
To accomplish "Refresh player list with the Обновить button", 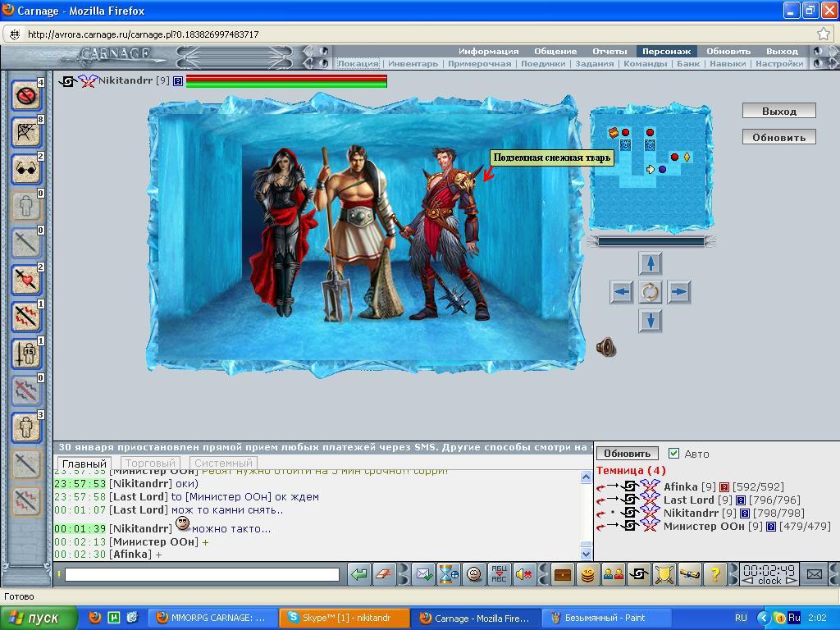I will pyautogui.click(x=628, y=453).
